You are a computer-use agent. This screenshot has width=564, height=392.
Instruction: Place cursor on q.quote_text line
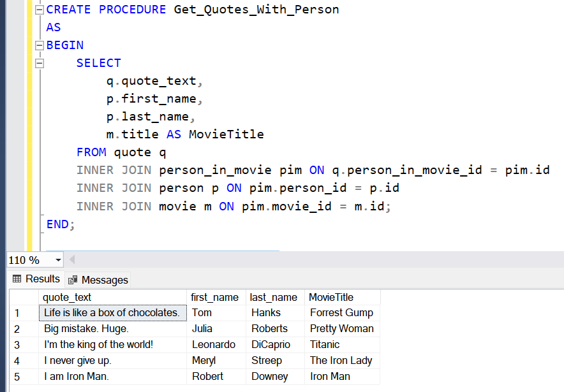154,82
